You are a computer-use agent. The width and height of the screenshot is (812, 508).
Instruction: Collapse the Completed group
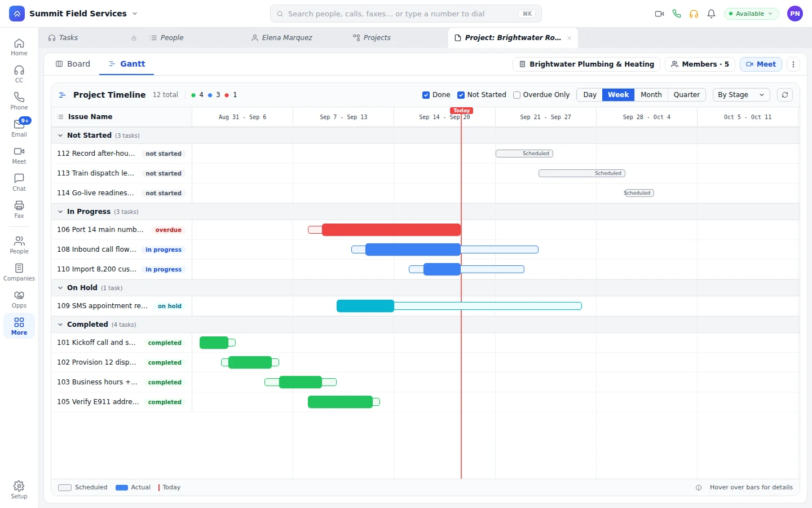click(60, 325)
